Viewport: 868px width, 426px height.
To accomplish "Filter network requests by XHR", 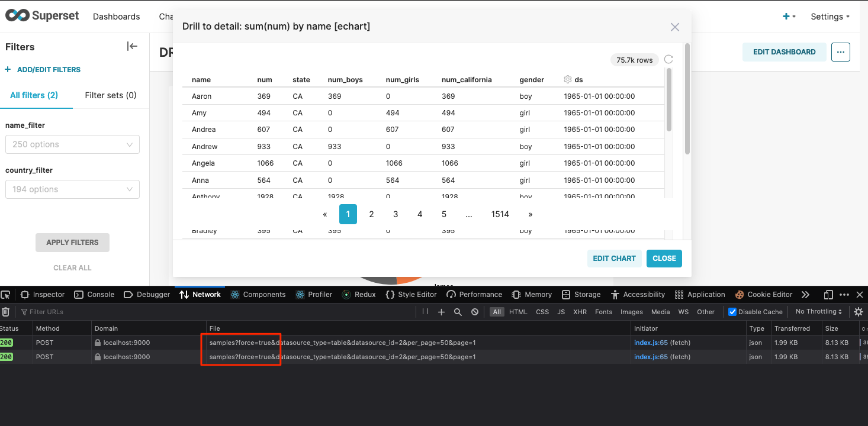I will coord(580,312).
